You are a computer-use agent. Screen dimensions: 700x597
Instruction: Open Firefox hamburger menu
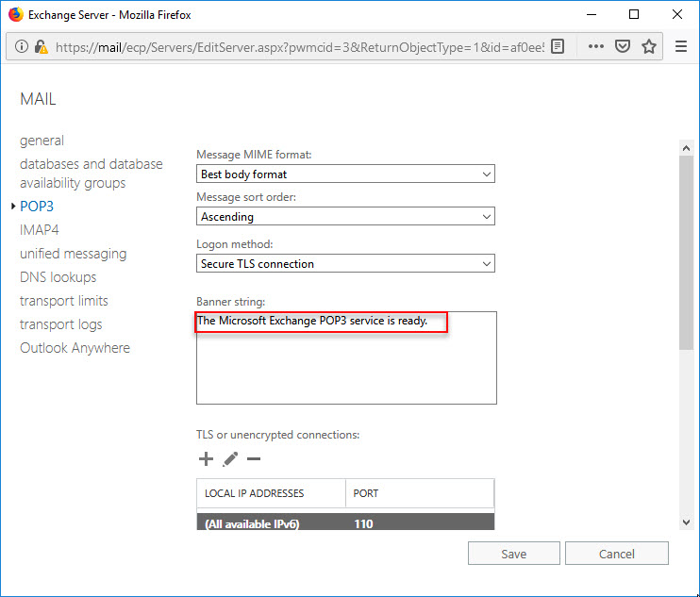pyautogui.click(x=681, y=46)
